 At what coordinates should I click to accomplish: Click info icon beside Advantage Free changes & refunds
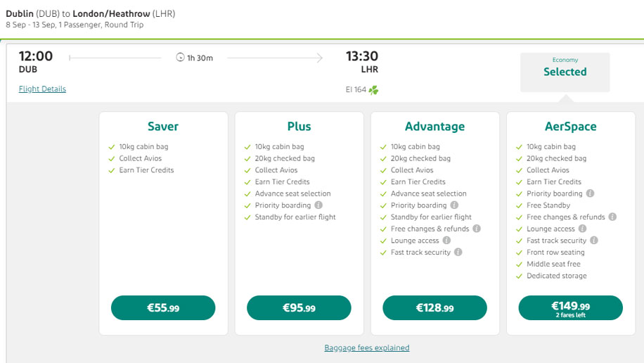click(477, 229)
